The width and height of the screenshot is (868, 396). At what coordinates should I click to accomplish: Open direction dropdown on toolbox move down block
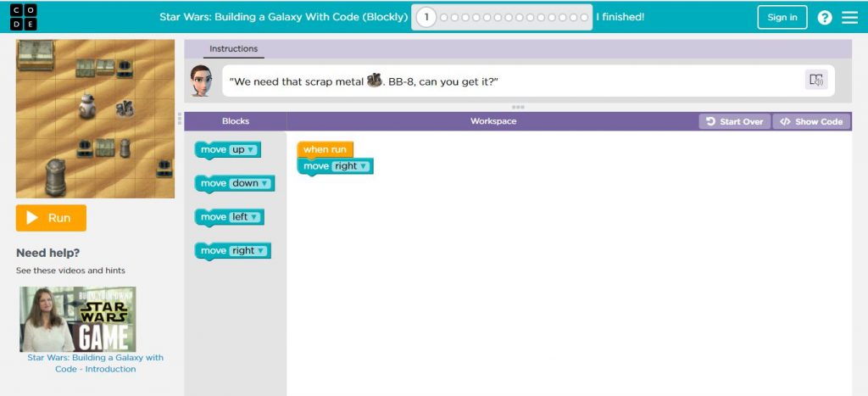tap(250, 183)
